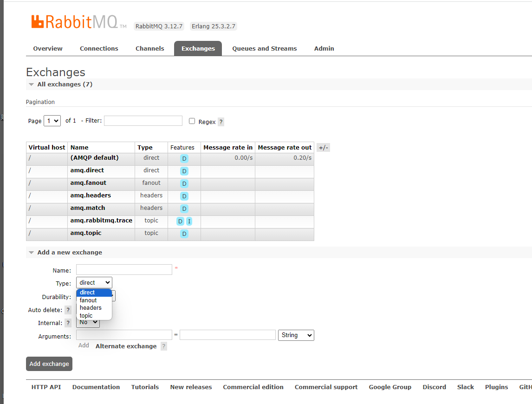Go to the Admin tab
Viewport: 532px width, 404px height.
[x=324, y=49]
